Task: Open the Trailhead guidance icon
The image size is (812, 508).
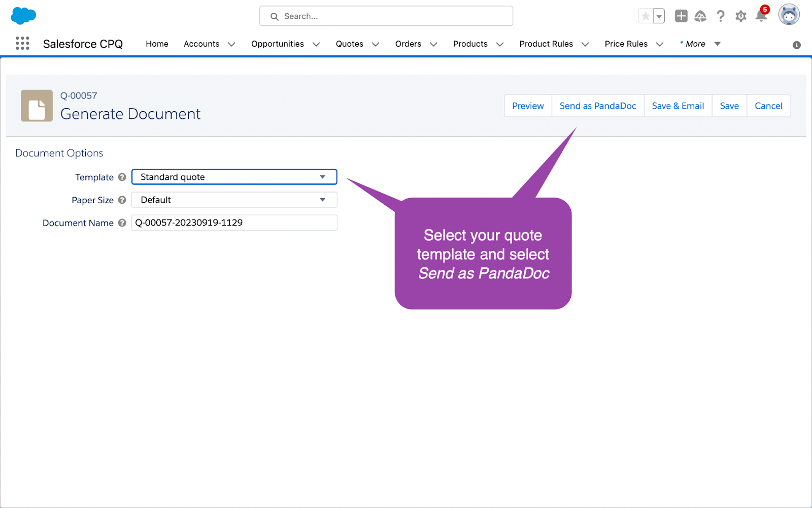Action: [700, 16]
